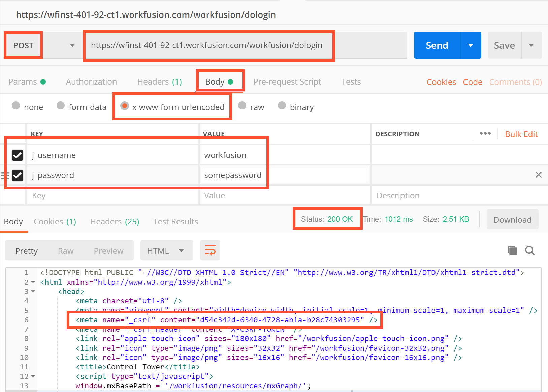Viewport: 548px width, 392px height.
Task: Collapse the head tag at line 3
Action: tap(33, 292)
